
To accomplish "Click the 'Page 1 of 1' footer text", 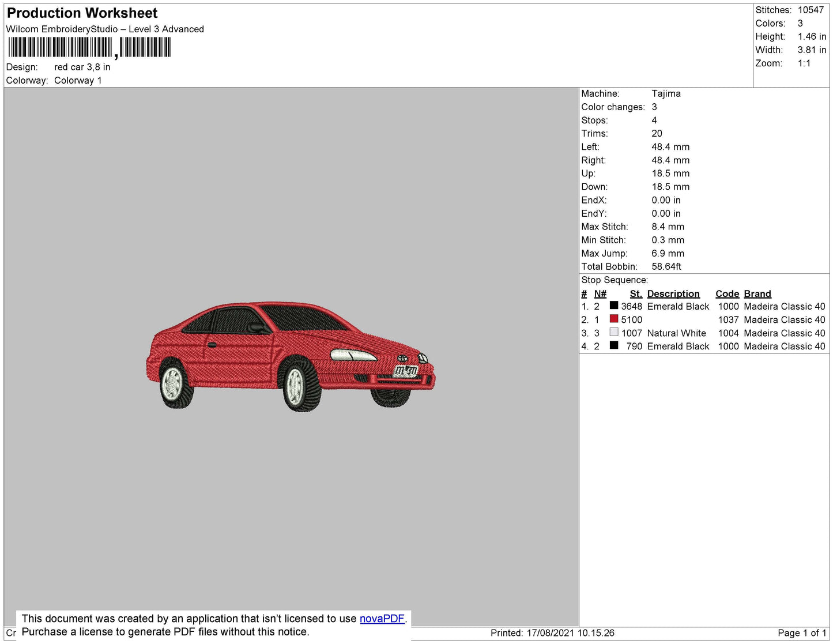I will coord(801,633).
